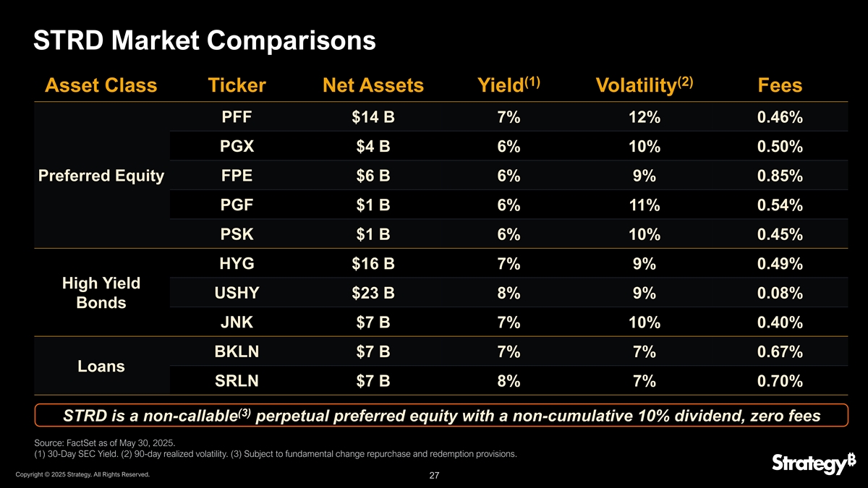Click the Ticker column header
Viewport: 868px width, 488px height.
point(237,86)
